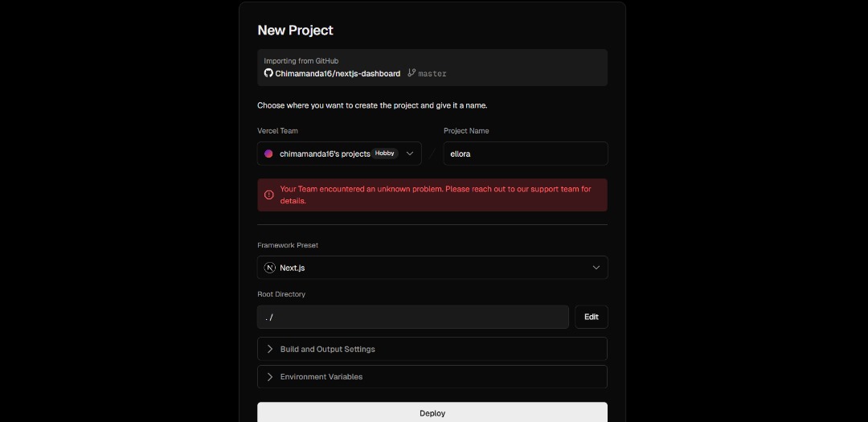Click the GitHub logo icon
Viewport: 868px width, 422px height.
pos(268,73)
